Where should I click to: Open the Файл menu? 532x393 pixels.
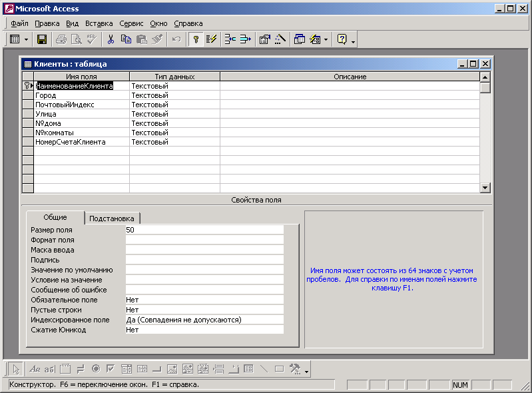[x=19, y=23]
